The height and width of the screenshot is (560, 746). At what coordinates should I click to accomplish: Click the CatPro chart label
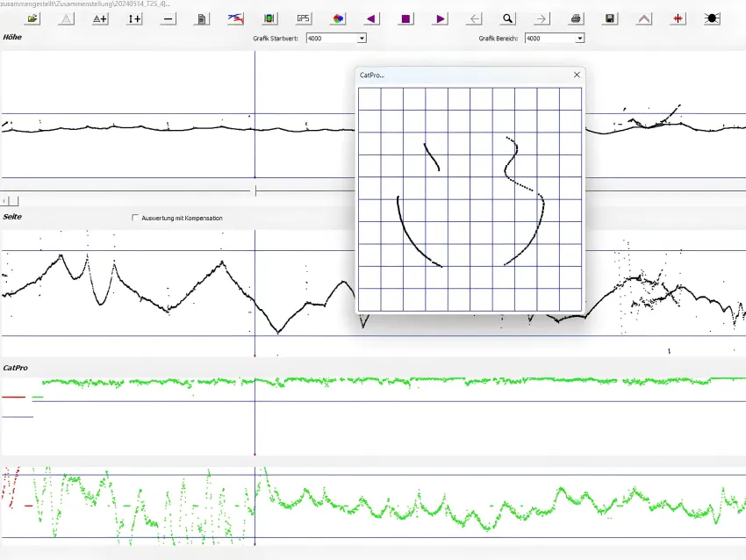pos(15,368)
